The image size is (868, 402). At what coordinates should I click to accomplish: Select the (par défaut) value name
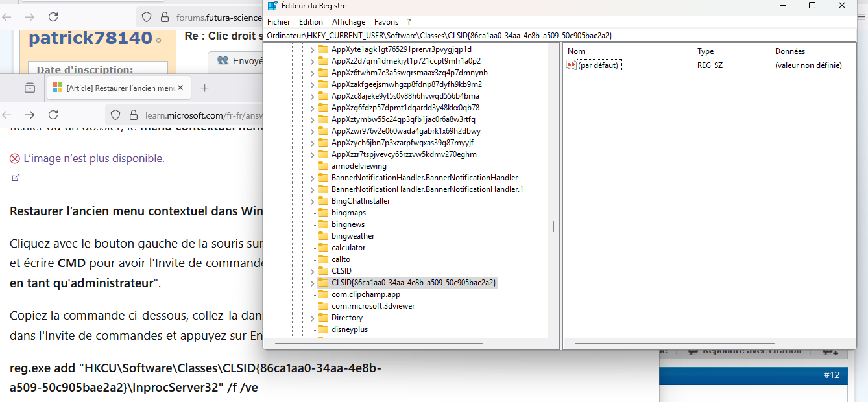tap(599, 65)
